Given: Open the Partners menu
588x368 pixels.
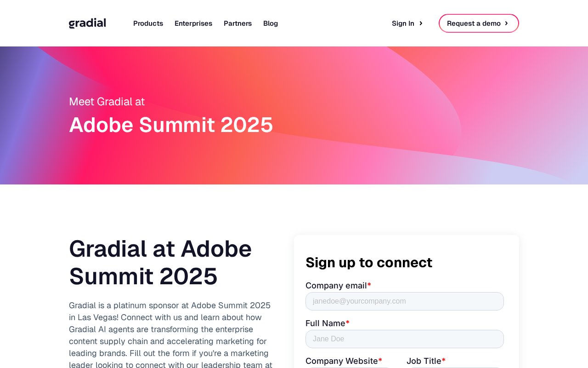Looking at the screenshot, I should (237, 23).
